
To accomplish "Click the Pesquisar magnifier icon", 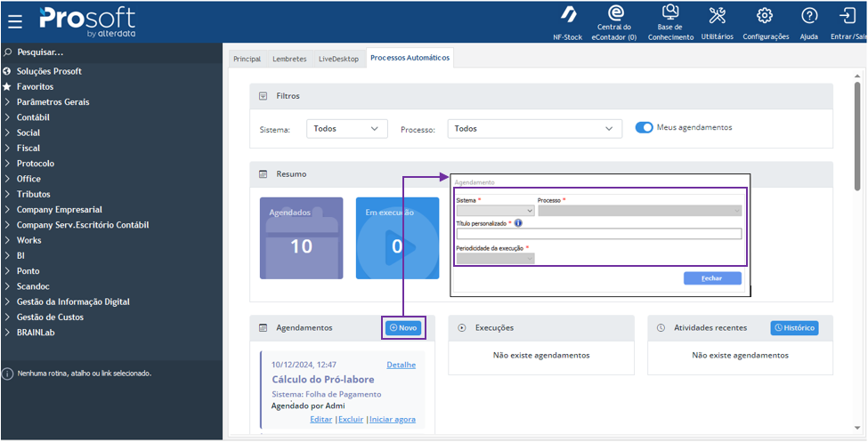I will (7, 52).
